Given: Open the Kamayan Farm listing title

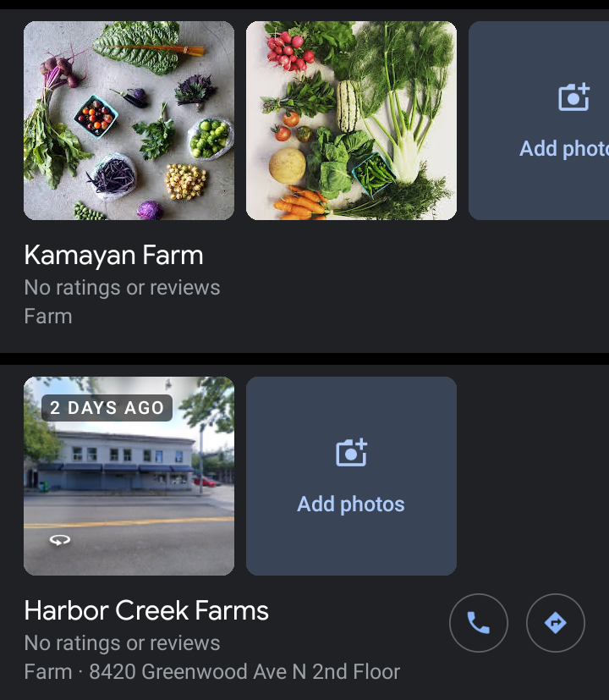Looking at the screenshot, I should tap(113, 256).
